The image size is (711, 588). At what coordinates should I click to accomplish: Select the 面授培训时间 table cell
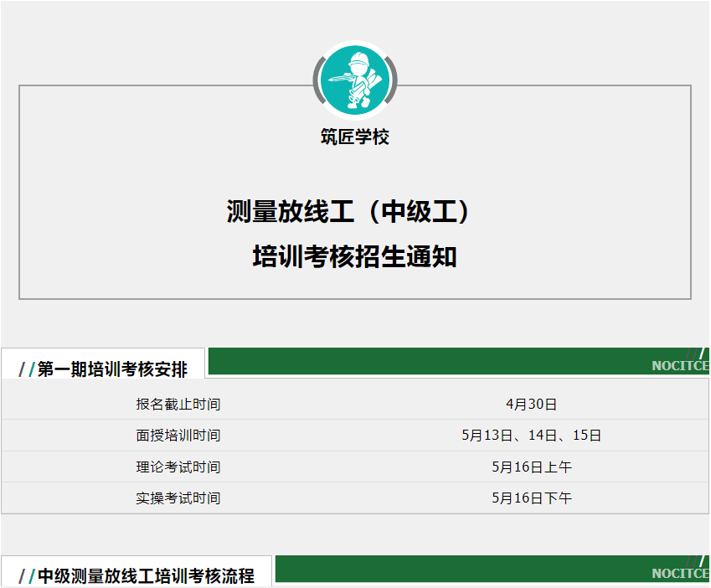pyautogui.click(x=178, y=436)
